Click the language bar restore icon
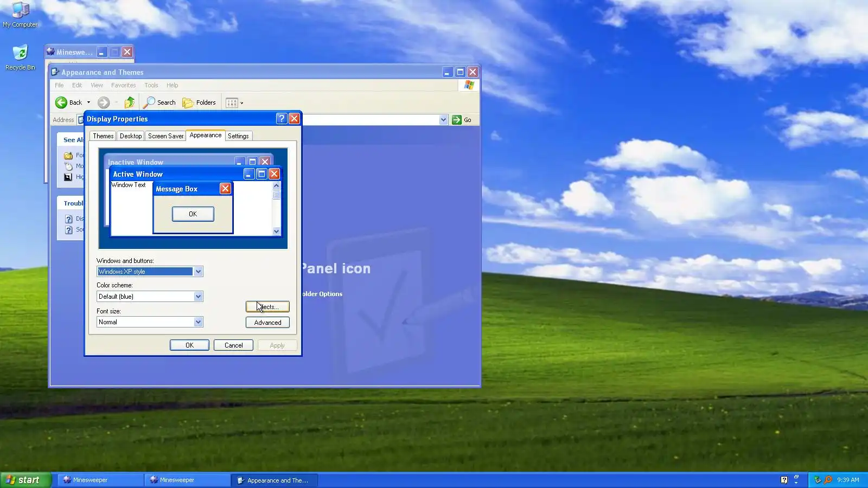Viewport: 868px width, 488px height. 796,477
